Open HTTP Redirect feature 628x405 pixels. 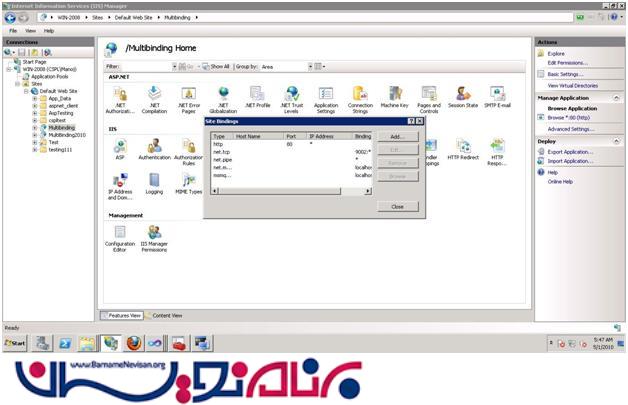point(463,149)
